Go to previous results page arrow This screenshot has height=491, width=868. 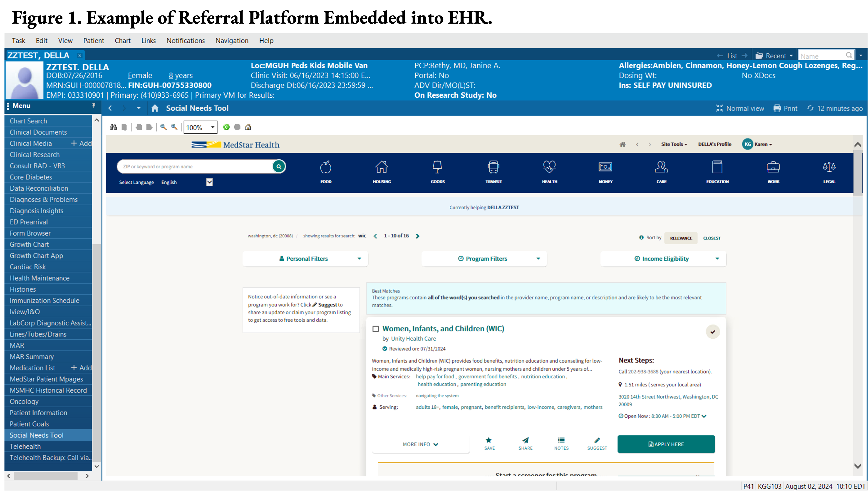tap(375, 236)
